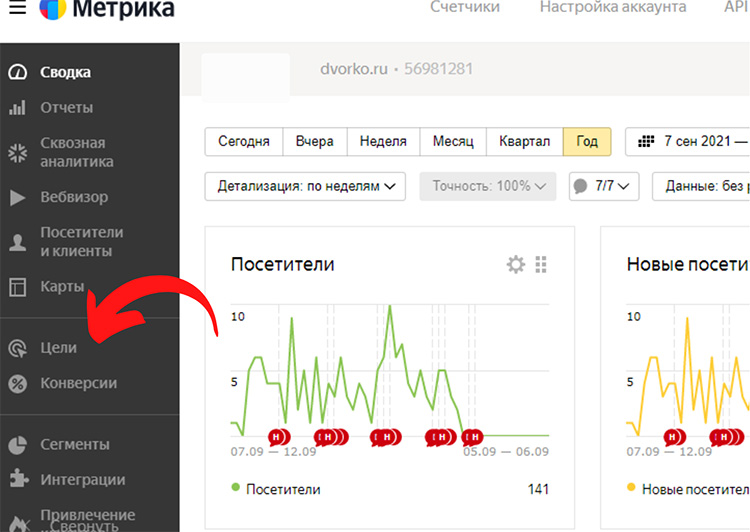This screenshot has width=750, height=532.
Task: Open the hamburger menu icon
Action: click(17, 7)
